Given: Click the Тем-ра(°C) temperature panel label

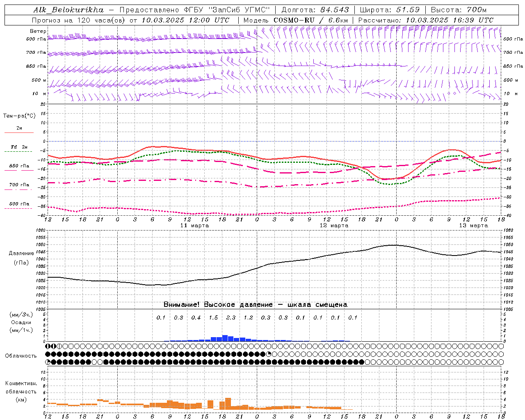Looking at the screenshot, I should point(19,116).
